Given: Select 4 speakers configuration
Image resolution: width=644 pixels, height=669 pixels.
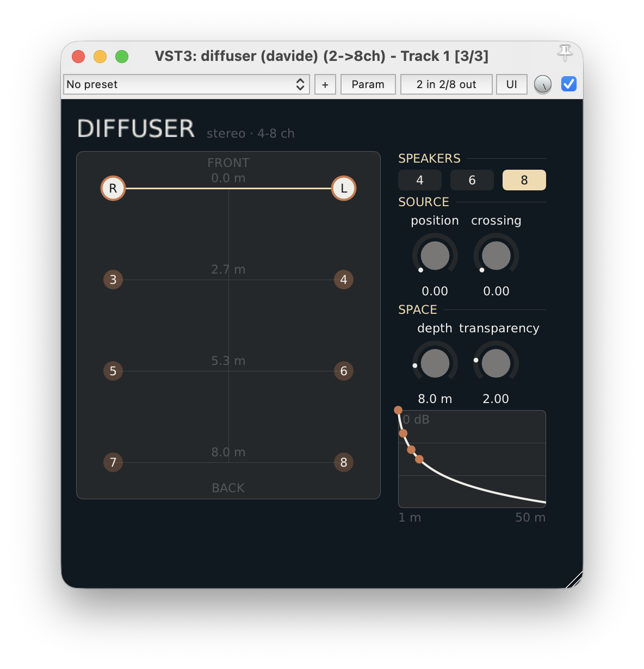Looking at the screenshot, I should tap(420, 180).
